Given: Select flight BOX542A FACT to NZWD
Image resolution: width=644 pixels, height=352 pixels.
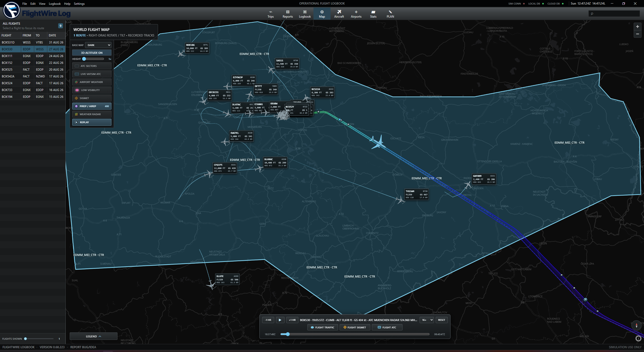Looking at the screenshot, I should 33,76.
